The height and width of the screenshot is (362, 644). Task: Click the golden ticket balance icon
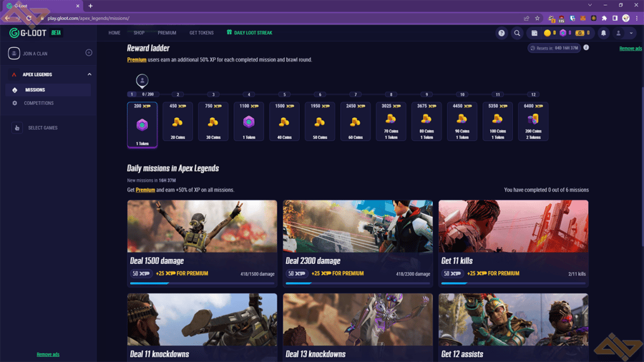pos(579,33)
